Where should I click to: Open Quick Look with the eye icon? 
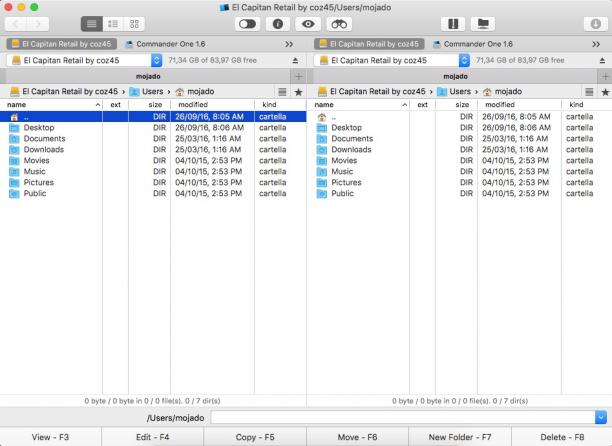308,24
